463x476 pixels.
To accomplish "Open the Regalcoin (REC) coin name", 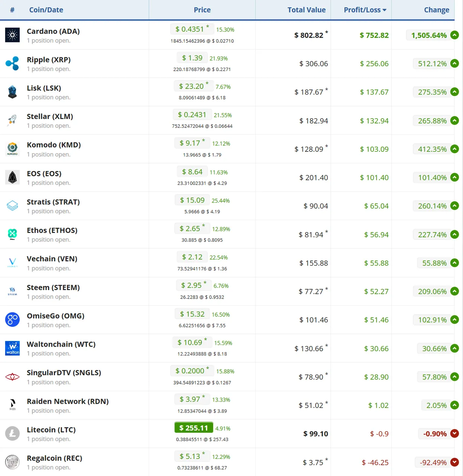I will pos(55,458).
